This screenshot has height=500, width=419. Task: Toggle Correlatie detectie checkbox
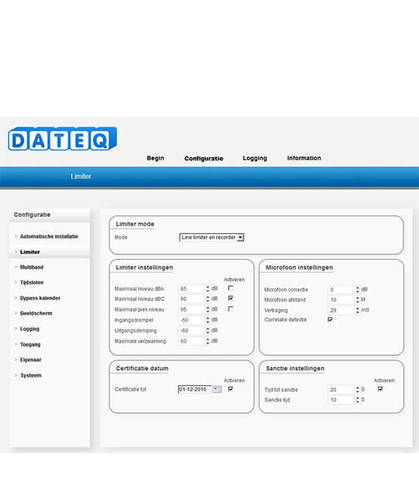pos(330,320)
